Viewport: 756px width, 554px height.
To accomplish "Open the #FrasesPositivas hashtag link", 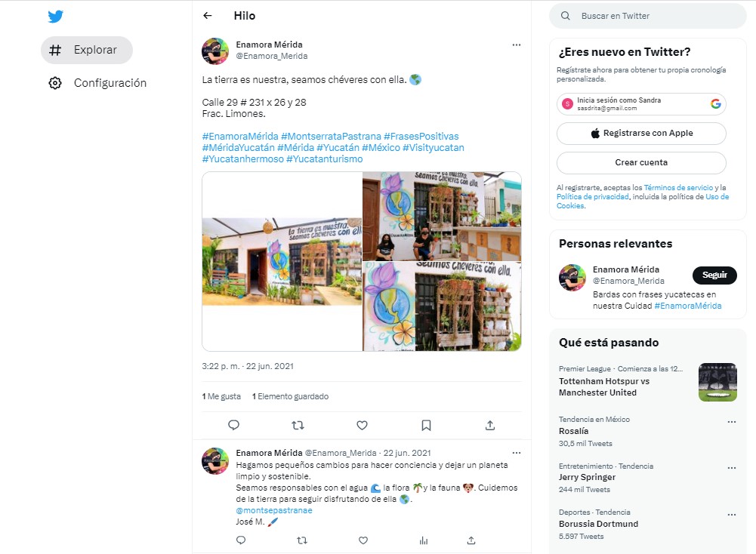I will click(x=421, y=137).
